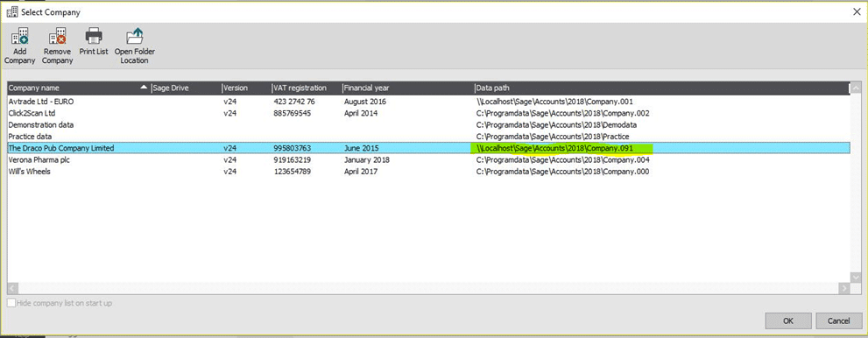868x338 pixels.
Task: Click the data path ending Company.002
Action: point(563,114)
